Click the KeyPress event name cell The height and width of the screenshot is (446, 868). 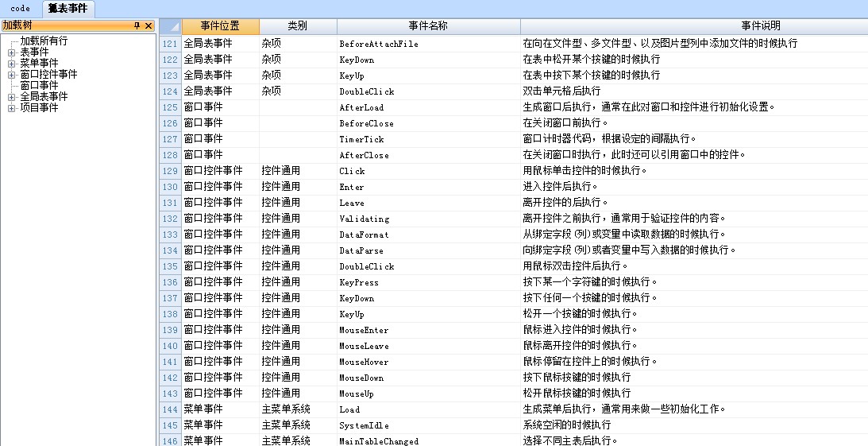point(429,282)
